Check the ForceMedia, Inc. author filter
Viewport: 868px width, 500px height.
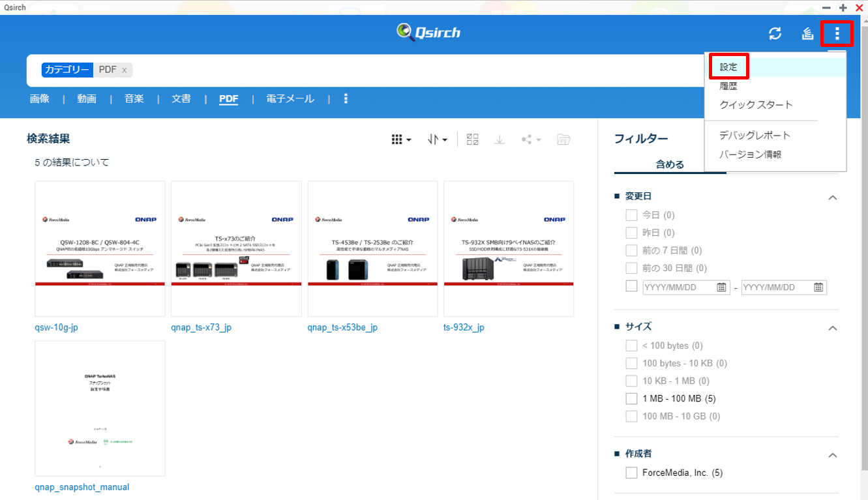631,473
